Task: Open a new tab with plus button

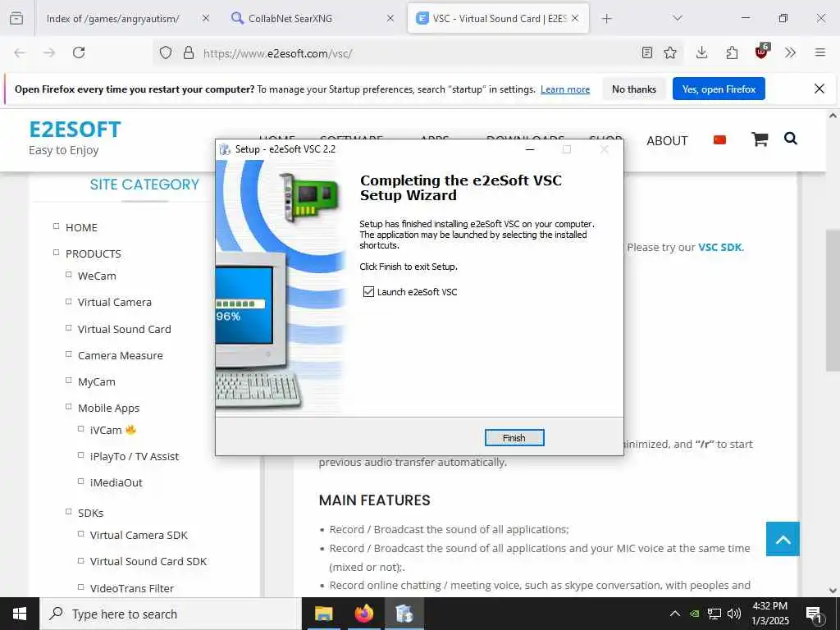Action: [x=606, y=18]
